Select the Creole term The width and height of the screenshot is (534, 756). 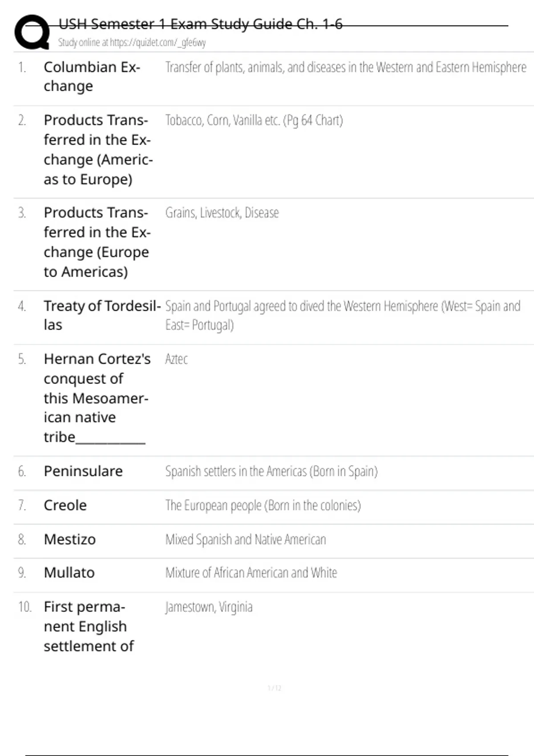pyautogui.click(x=65, y=505)
